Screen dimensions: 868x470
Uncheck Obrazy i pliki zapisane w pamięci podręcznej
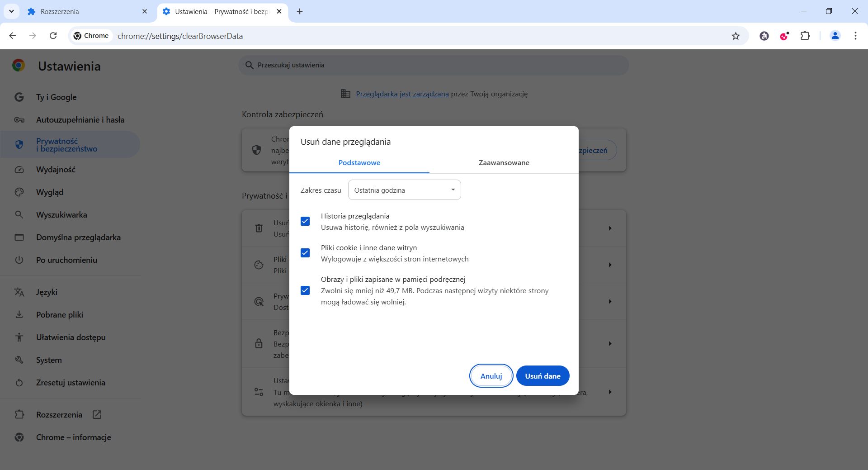pyautogui.click(x=305, y=290)
